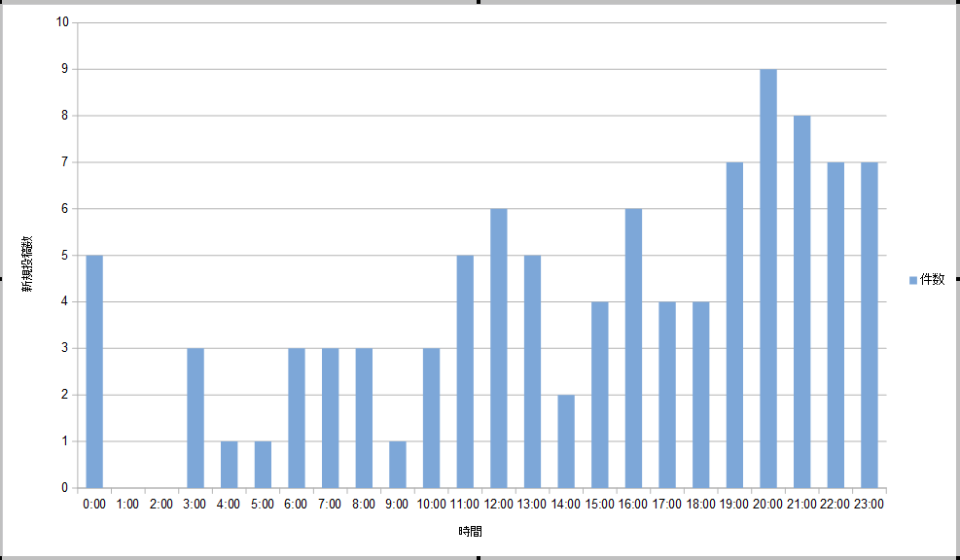Viewport: 960px width, 560px height.
Task: Click the 0:00 bar in the chart
Action: tap(94, 371)
